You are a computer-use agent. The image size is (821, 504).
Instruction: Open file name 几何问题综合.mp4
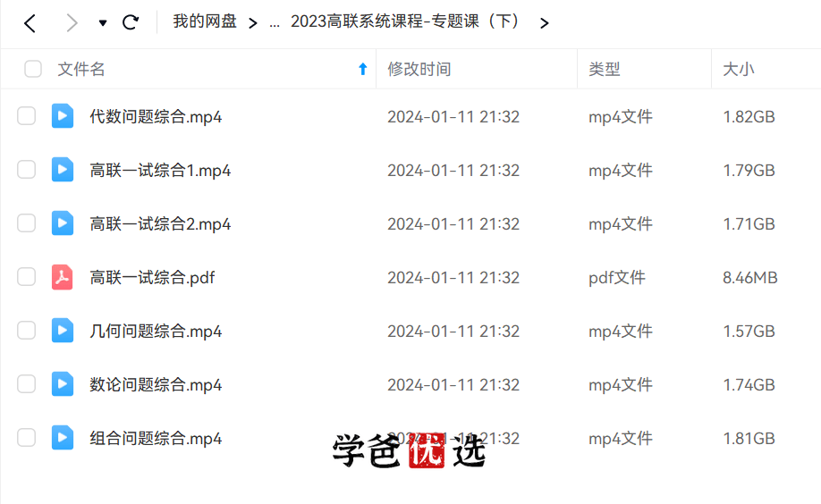156,332
